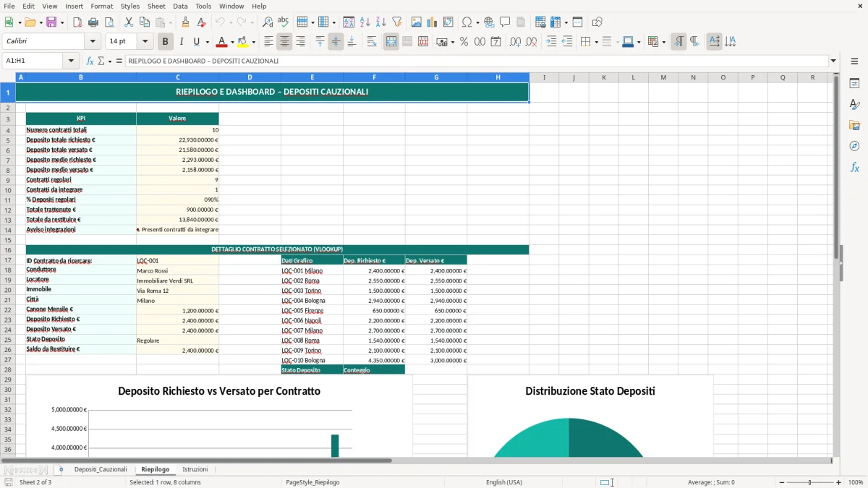Apply the yellow Background Color swatch
This screenshot has width=868, height=488.
coord(243,42)
